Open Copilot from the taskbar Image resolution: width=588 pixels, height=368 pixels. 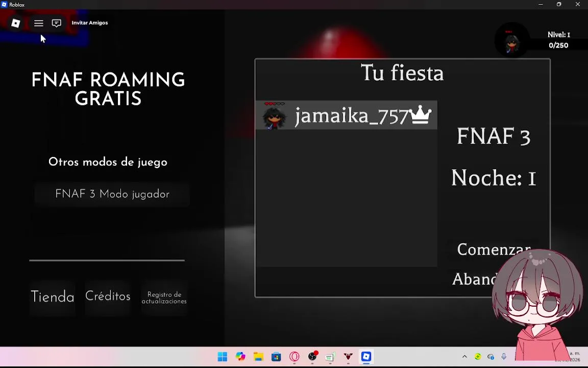point(240,356)
